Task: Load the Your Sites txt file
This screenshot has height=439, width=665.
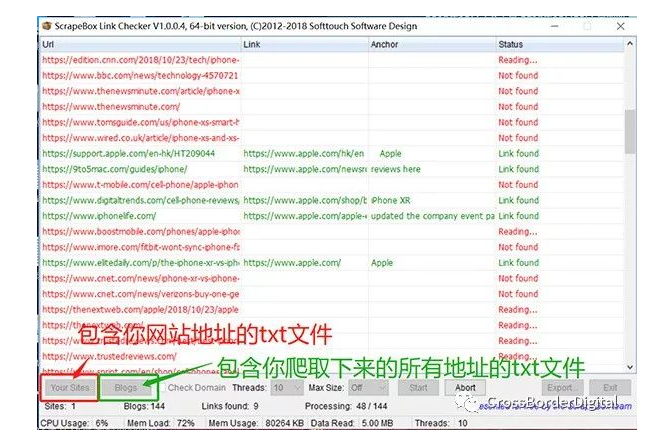Action: tap(70, 387)
